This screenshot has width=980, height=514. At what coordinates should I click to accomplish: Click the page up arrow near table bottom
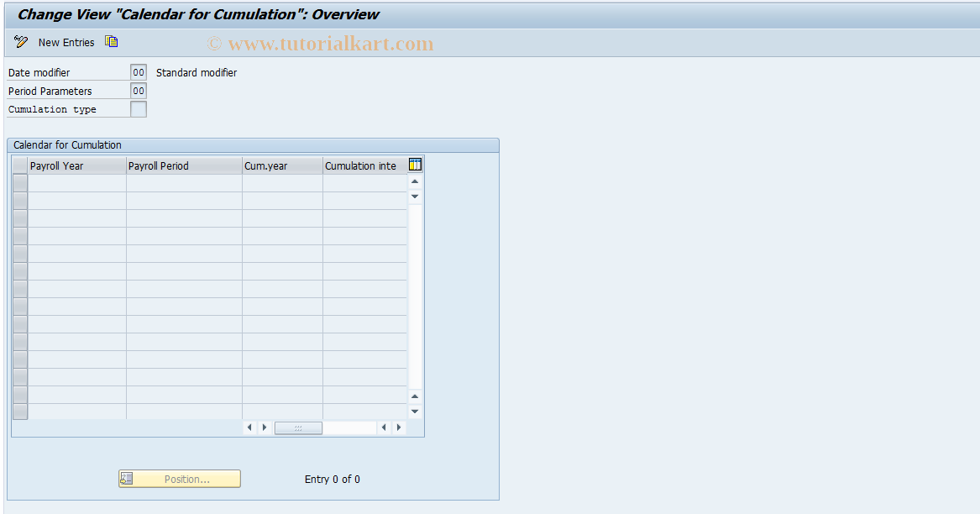point(415,396)
